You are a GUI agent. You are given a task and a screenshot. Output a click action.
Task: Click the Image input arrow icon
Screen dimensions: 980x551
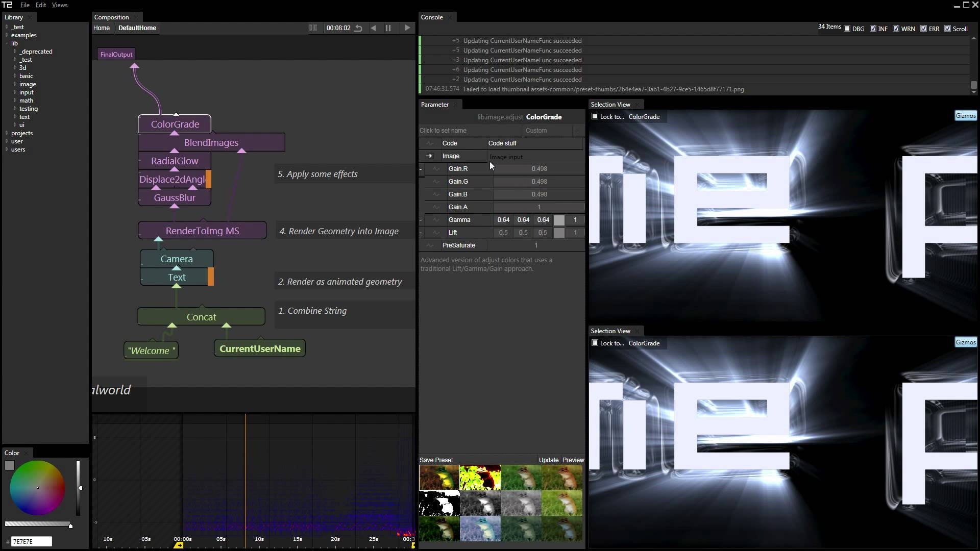pyautogui.click(x=429, y=156)
